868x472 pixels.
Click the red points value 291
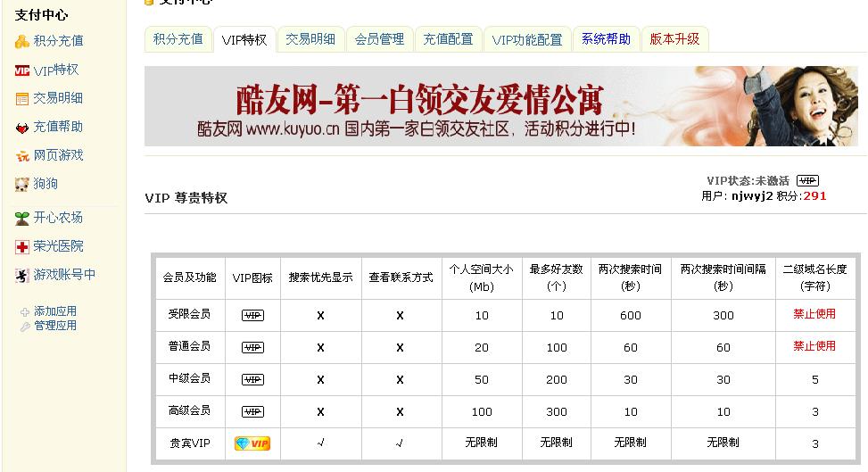click(x=814, y=196)
